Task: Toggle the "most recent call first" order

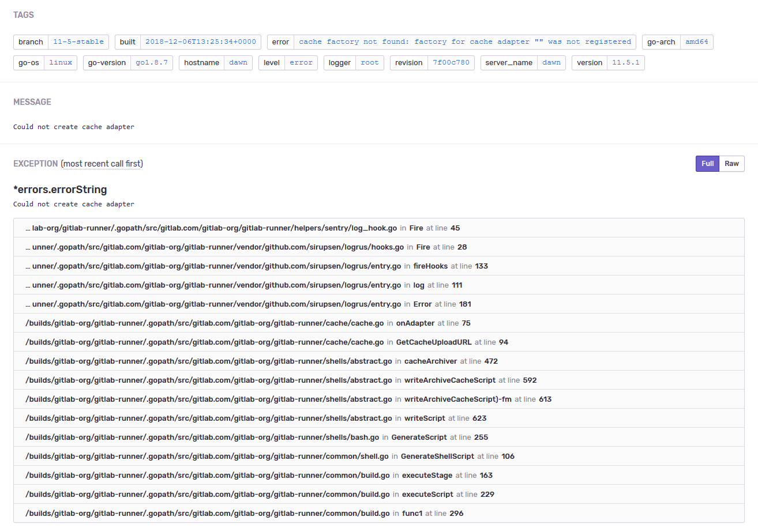Action: pyautogui.click(x=102, y=164)
